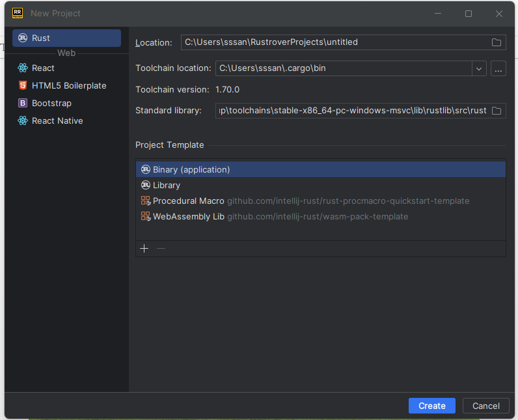This screenshot has height=420, width=518.
Task: Browse for Standard library folder
Action: [x=497, y=111]
